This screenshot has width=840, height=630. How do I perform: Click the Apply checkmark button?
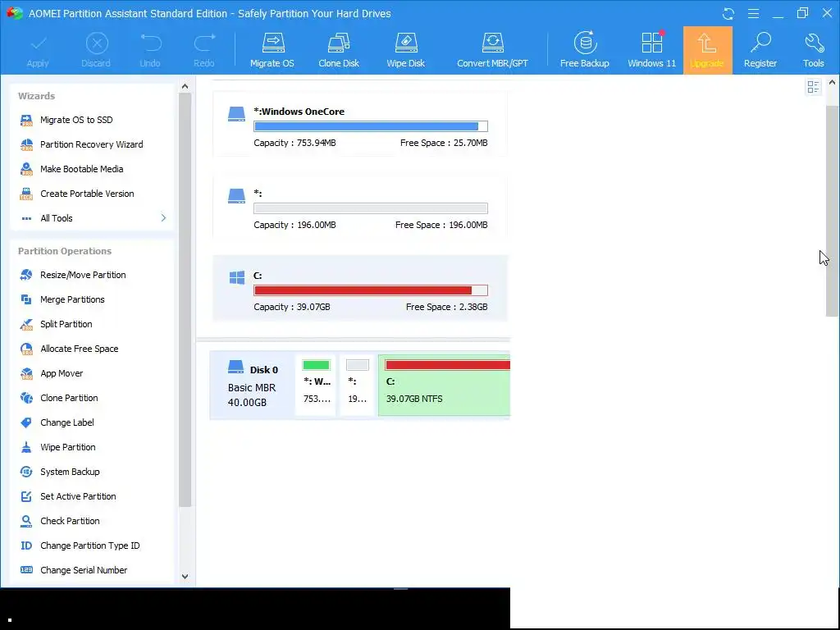coord(38,50)
